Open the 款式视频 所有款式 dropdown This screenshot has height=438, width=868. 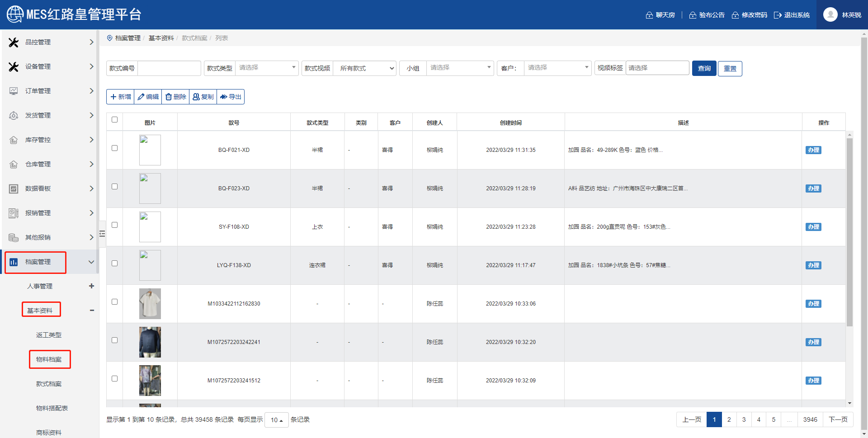pos(364,68)
